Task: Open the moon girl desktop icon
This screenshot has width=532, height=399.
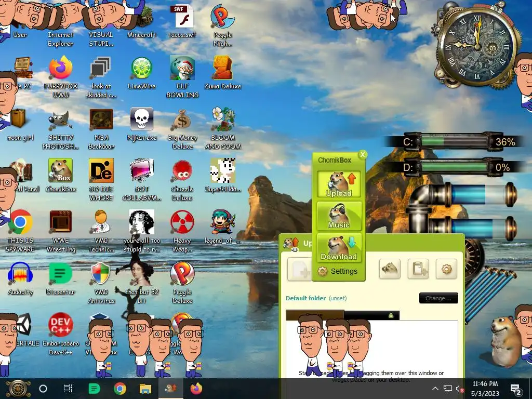Action: pos(20,124)
